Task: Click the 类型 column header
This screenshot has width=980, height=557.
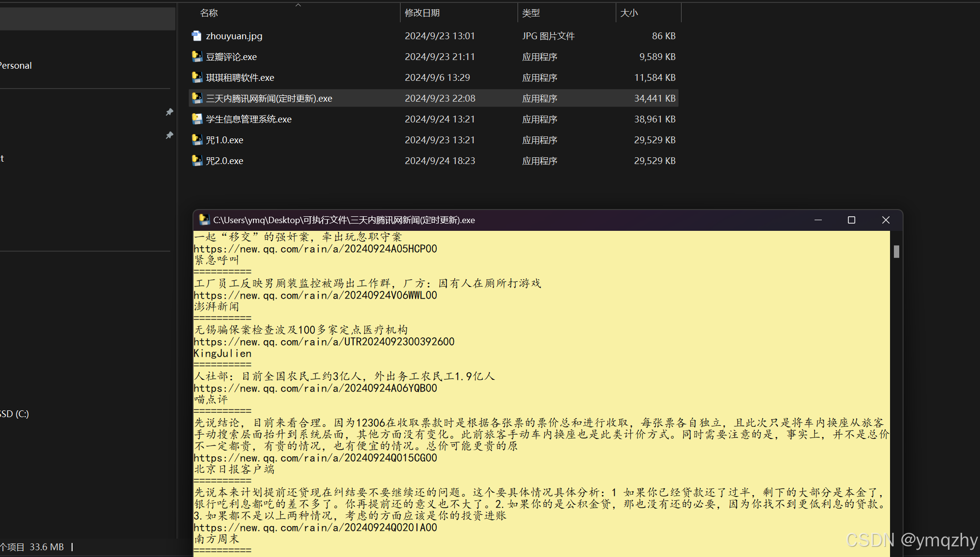Action: point(531,13)
